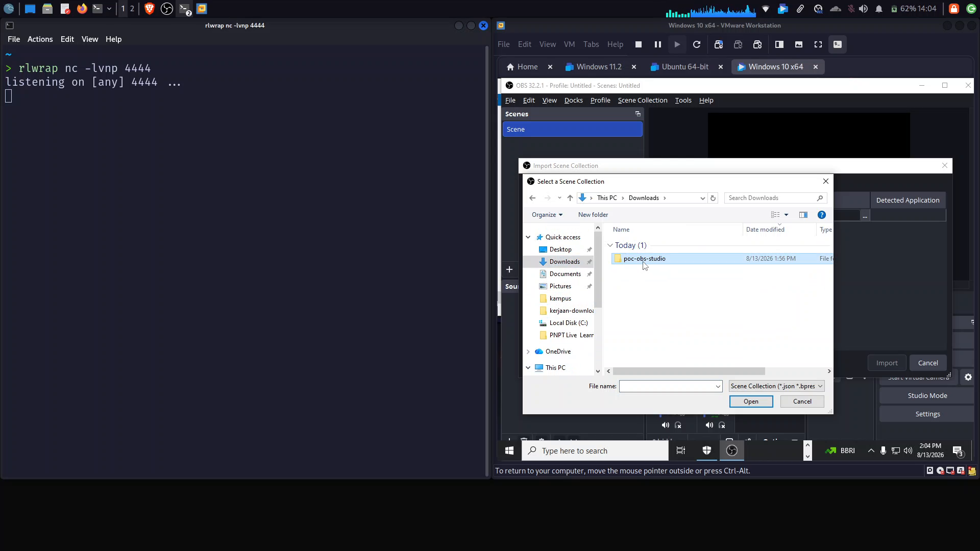Go back in the file dialog
This screenshot has height=551, width=980.
[532, 198]
